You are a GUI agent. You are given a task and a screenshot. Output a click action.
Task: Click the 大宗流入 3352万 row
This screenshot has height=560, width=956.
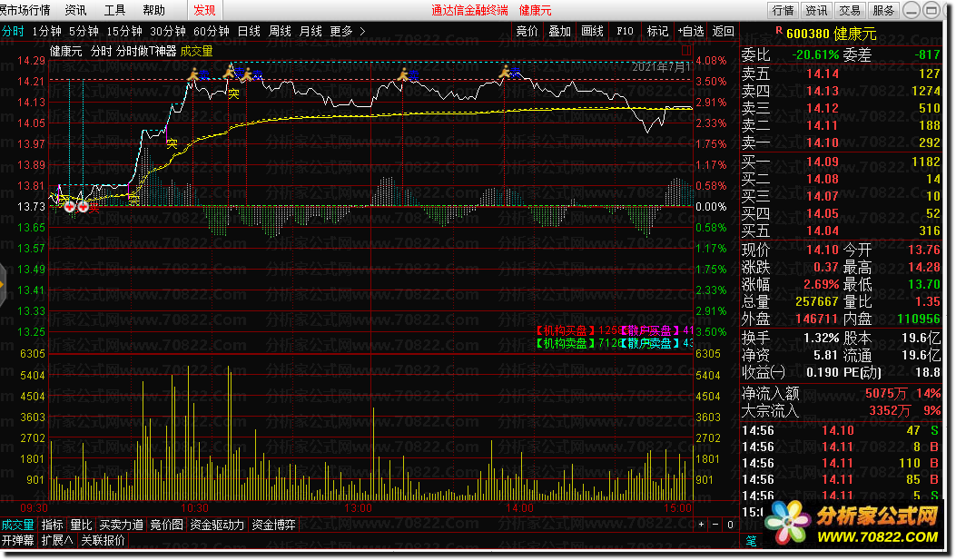click(x=841, y=411)
